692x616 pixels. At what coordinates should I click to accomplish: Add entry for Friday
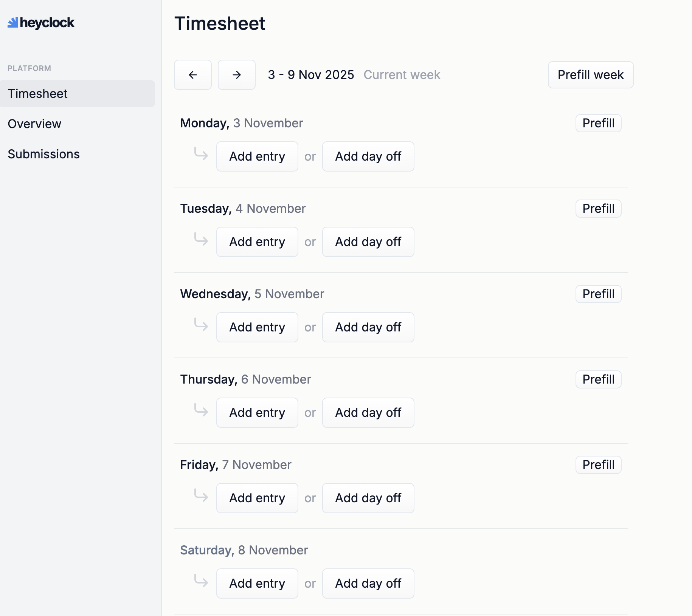point(257,498)
